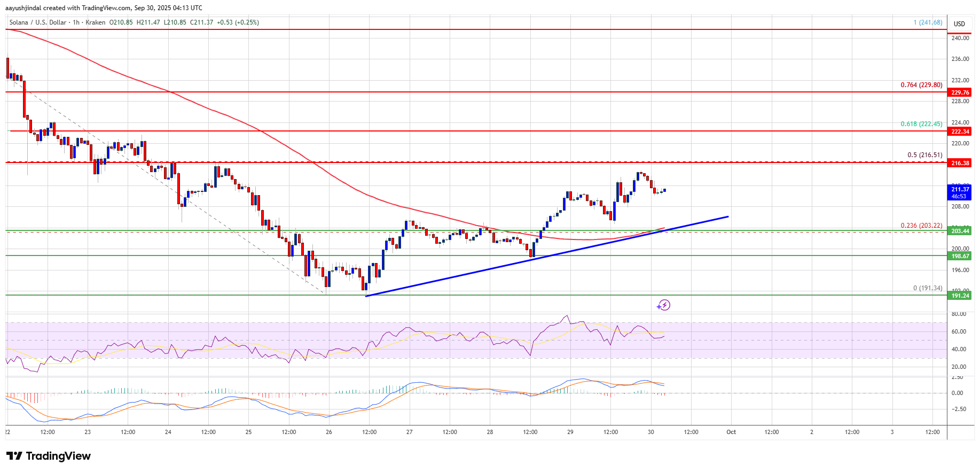Click the 0.5 (216.51) Fib label
Screen dimensions: 980x472
pyautogui.click(x=925, y=155)
